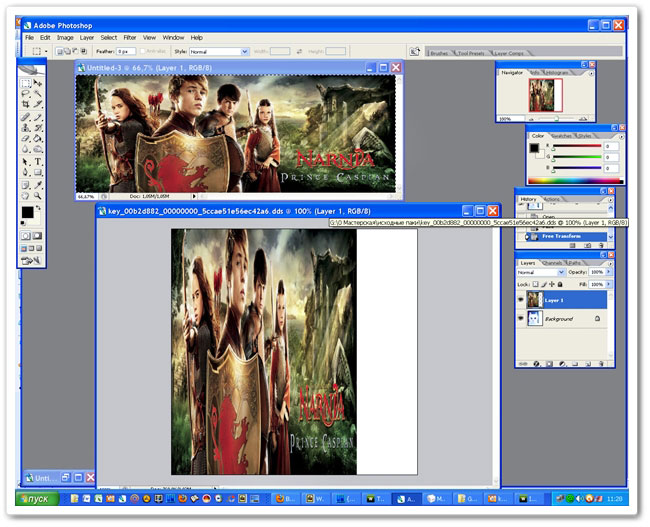Click the Windows Start button
Viewport: 650px width, 527px height.
pos(38,497)
